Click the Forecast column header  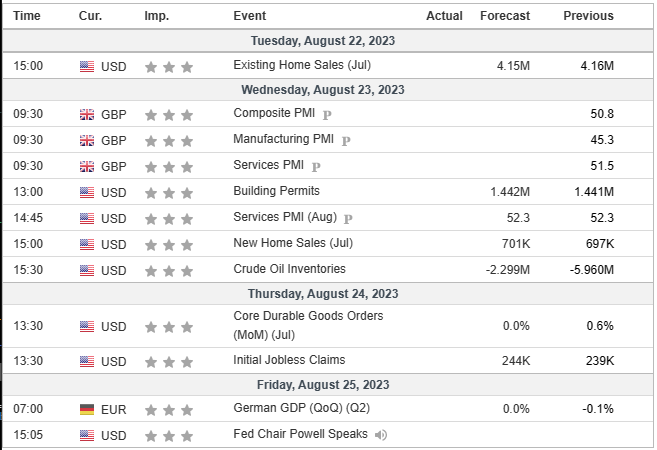click(x=505, y=15)
